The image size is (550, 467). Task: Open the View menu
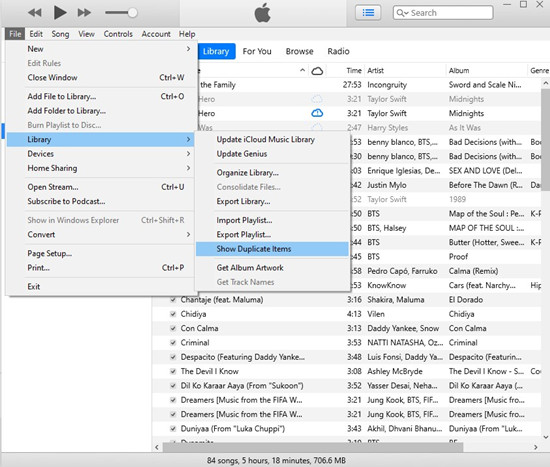pyautogui.click(x=86, y=34)
